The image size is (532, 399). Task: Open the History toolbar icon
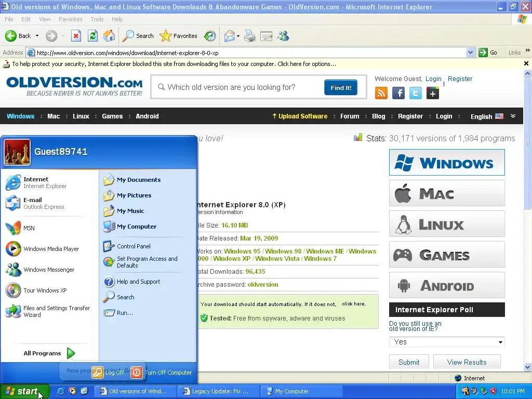pyautogui.click(x=210, y=36)
